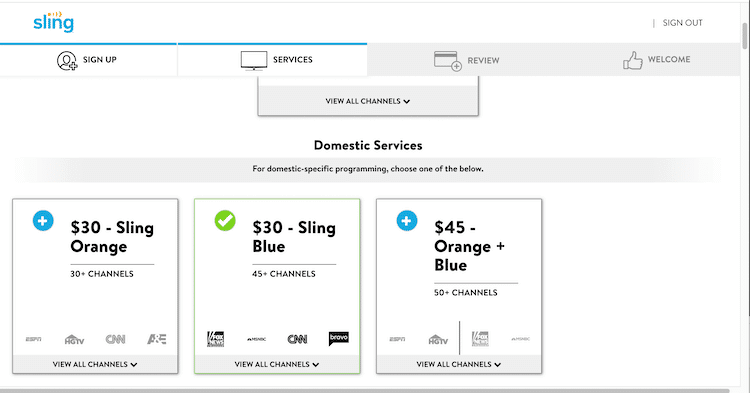This screenshot has width=750, height=393.
Task: Click ESPN logo in Orange + Blue card
Action: click(x=397, y=339)
